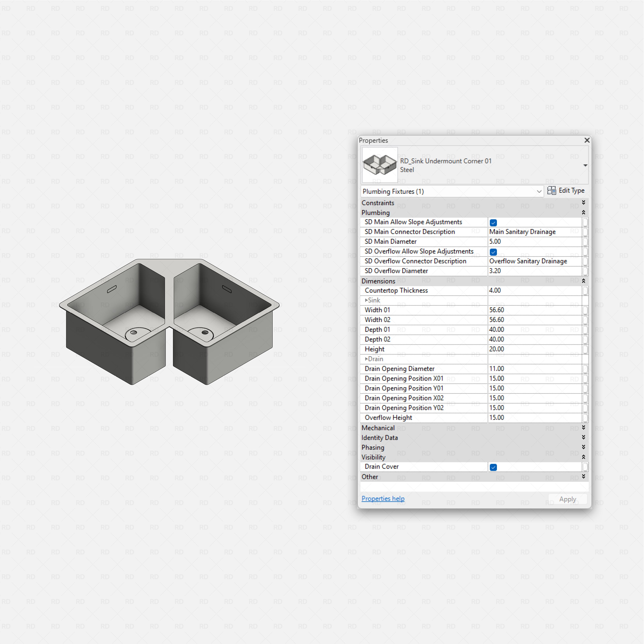Expand the Constraints section
This screenshot has width=644, height=644.
click(x=583, y=202)
